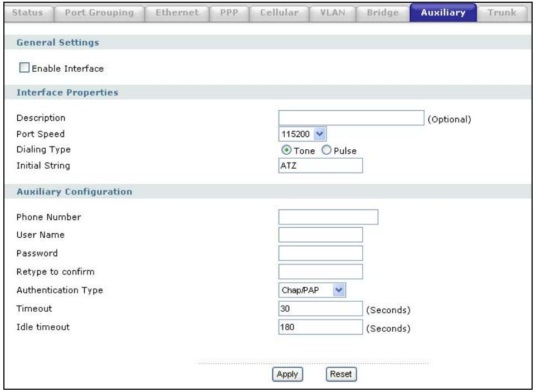Click the Auxiliary Configuration section heading
Screen dimensions: 536x392
[x=74, y=192]
